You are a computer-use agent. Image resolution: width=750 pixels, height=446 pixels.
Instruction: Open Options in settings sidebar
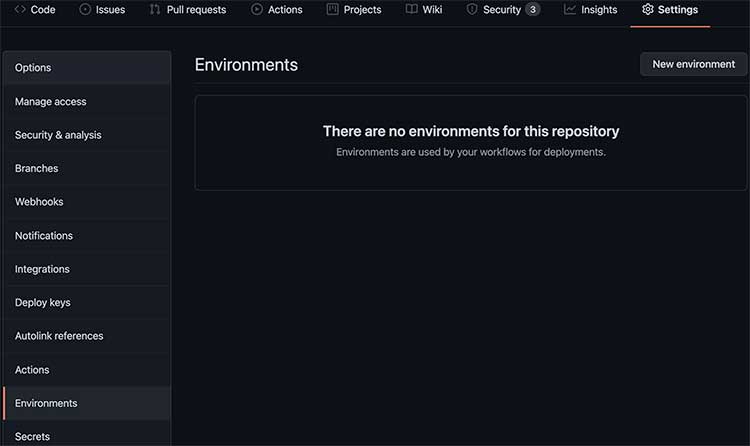87,67
